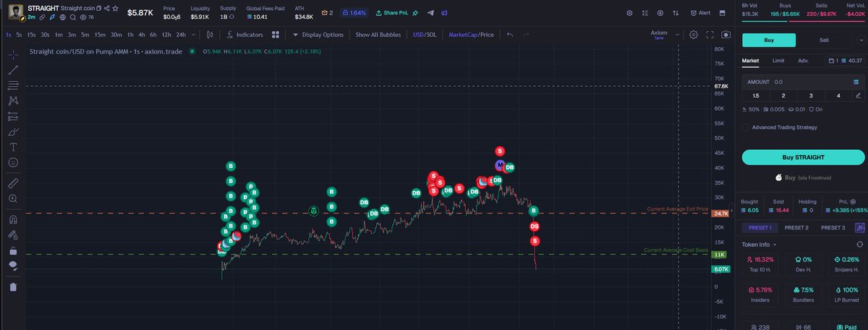Undo the last chart action

pyautogui.click(x=510, y=34)
